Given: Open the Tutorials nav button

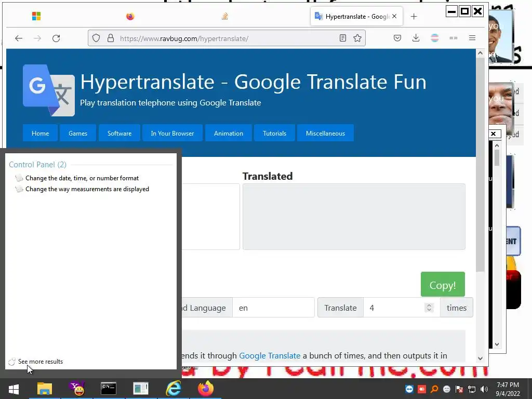Looking at the screenshot, I should [x=274, y=134].
